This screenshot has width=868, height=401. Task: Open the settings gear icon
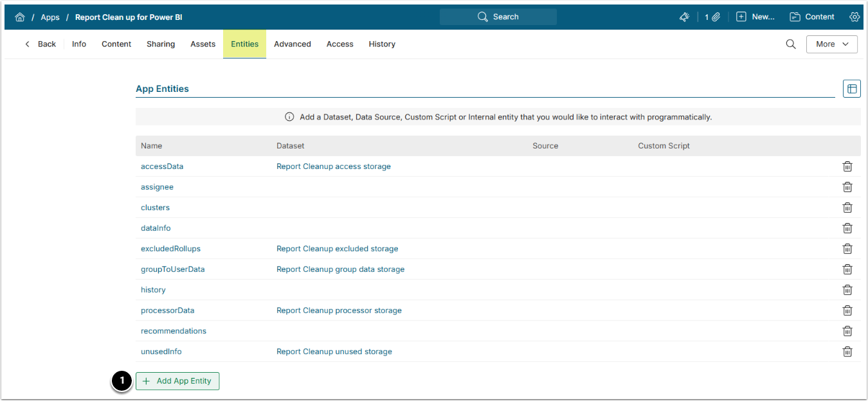point(854,17)
